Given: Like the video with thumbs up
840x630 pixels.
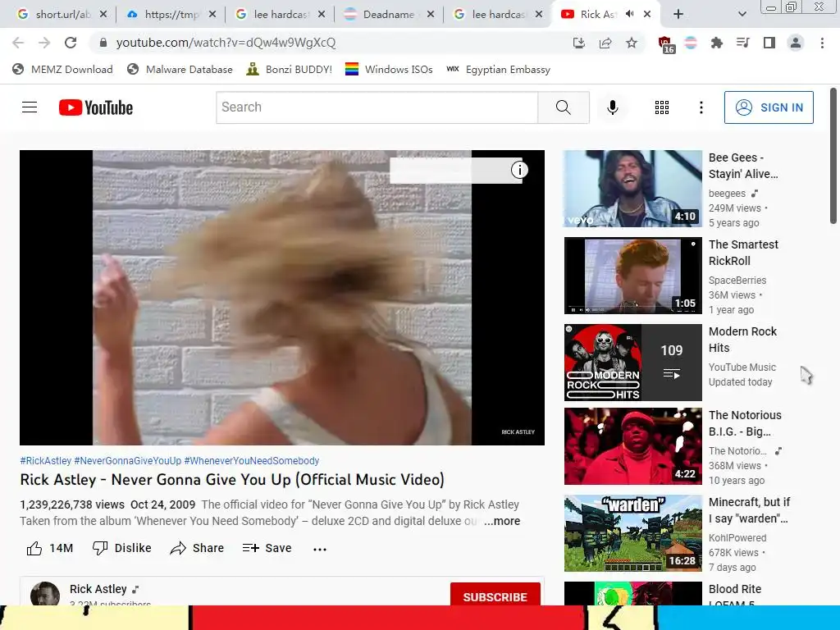Looking at the screenshot, I should pyautogui.click(x=49, y=548).
